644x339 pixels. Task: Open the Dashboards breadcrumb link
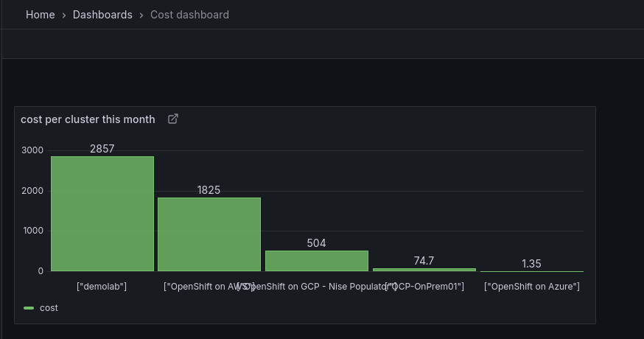click(x=102, y=15)
